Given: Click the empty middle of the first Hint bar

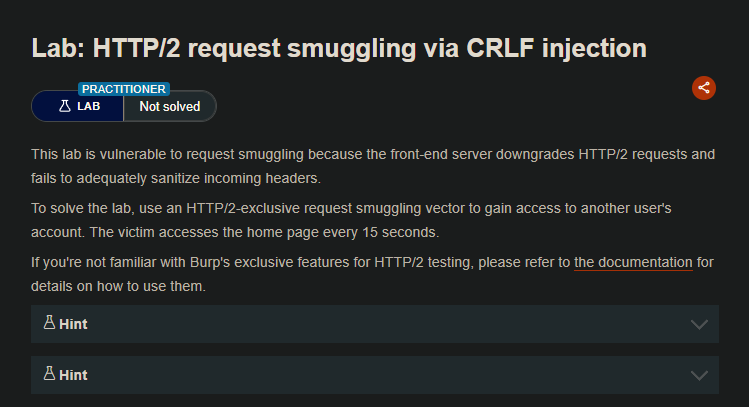Looking at the screenshot, I should click(380, 324).
